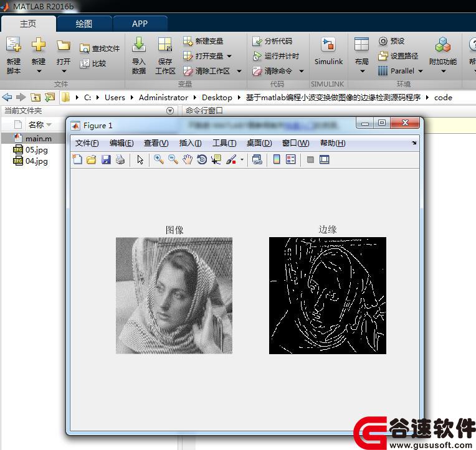Click the Layout (布局) icon
This screenshot has height=450, width=476.
[x=361, y=44]
